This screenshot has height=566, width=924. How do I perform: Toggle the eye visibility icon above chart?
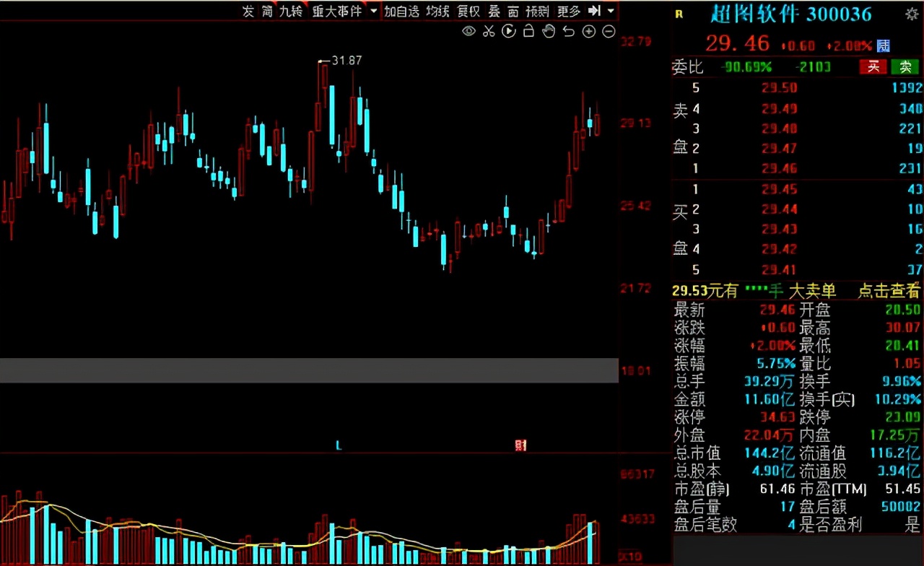(469, 31)
